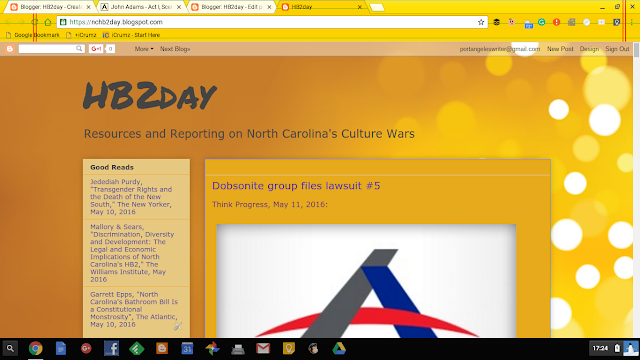Click the red exclamation extension icon
Viewport: 640px width, 360px height.
tap(556, 22)
